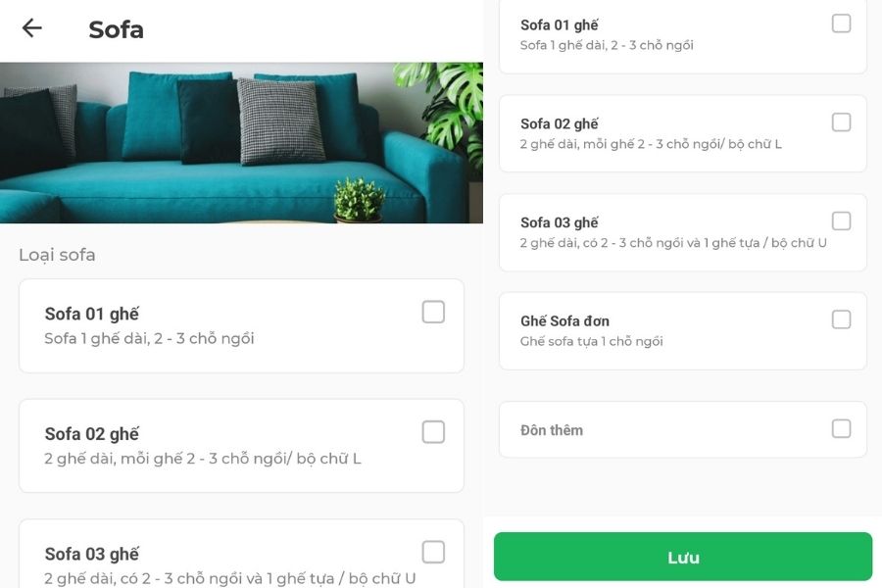882x588 pixels.
Task: Check Sofa 03 ghế box in right list
Action: pos(841,221)
